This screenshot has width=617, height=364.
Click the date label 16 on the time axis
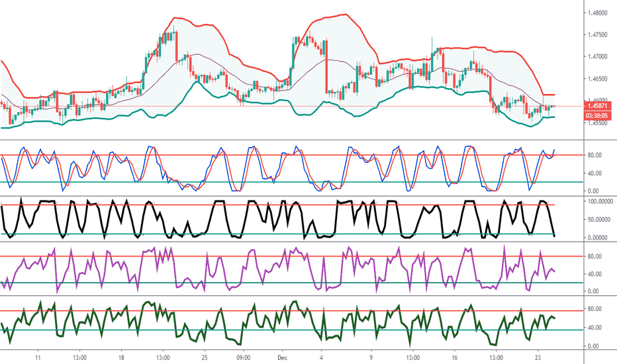455,357
